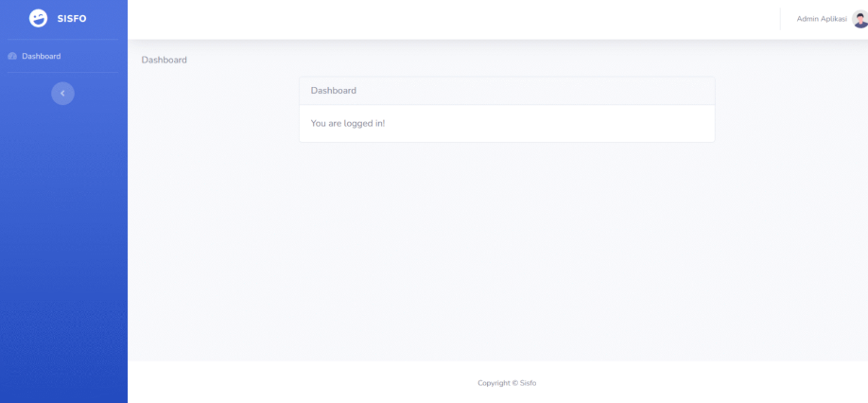Click the white footer bar area
This screenshot has width=868, height=403.
pyautogui.click(x=284, y=382)
